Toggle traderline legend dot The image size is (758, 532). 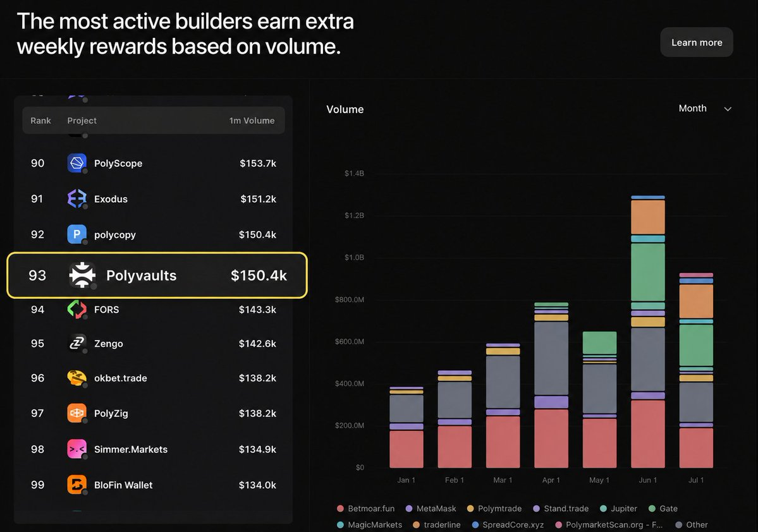[416, 525]
